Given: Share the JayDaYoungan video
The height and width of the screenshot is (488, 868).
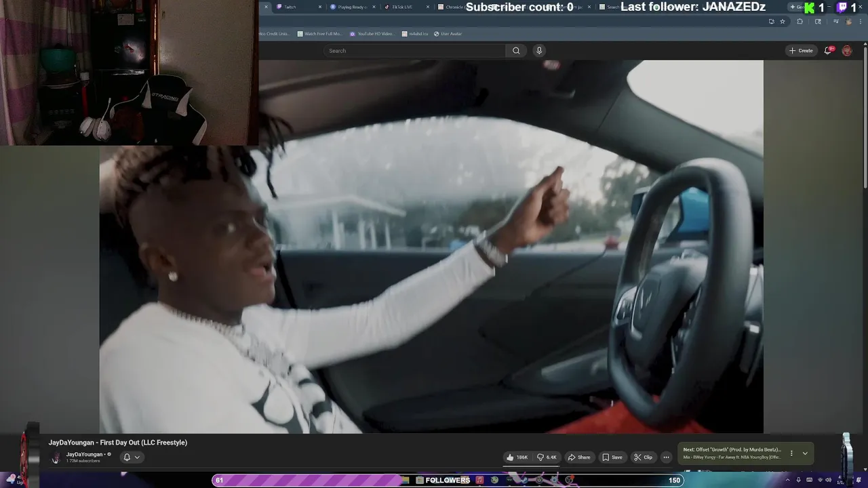Looking at the screenshot, I should [579, 457].
